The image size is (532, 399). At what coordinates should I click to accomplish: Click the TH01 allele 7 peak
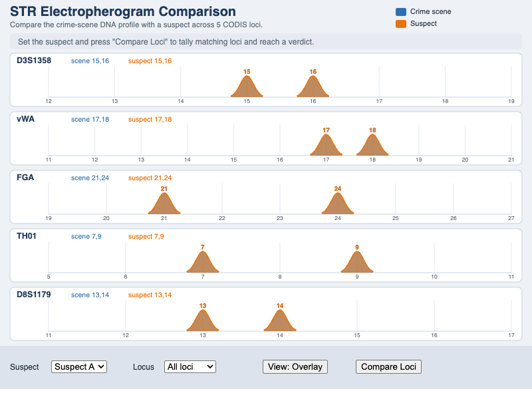click(x=203, y=262)
